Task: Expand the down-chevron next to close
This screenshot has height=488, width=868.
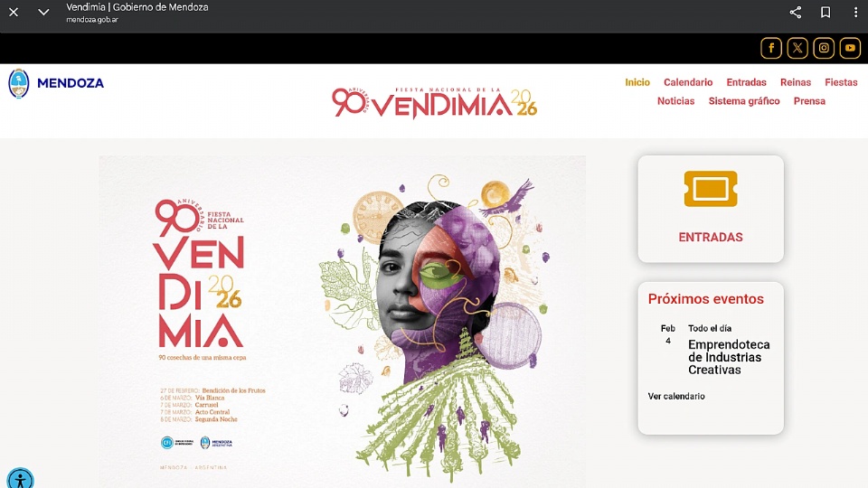Action: pyautogui.click(x=43, y=12)
